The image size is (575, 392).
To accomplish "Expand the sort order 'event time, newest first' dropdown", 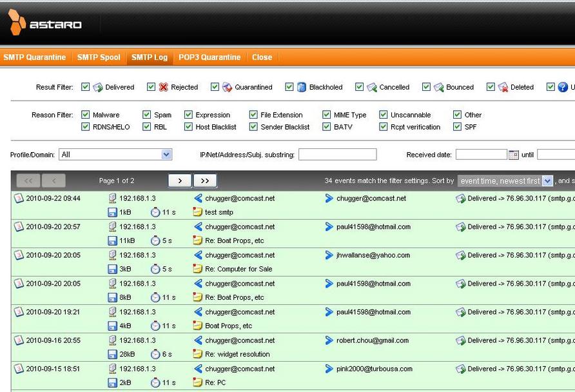I will click(x=547, y=181).
